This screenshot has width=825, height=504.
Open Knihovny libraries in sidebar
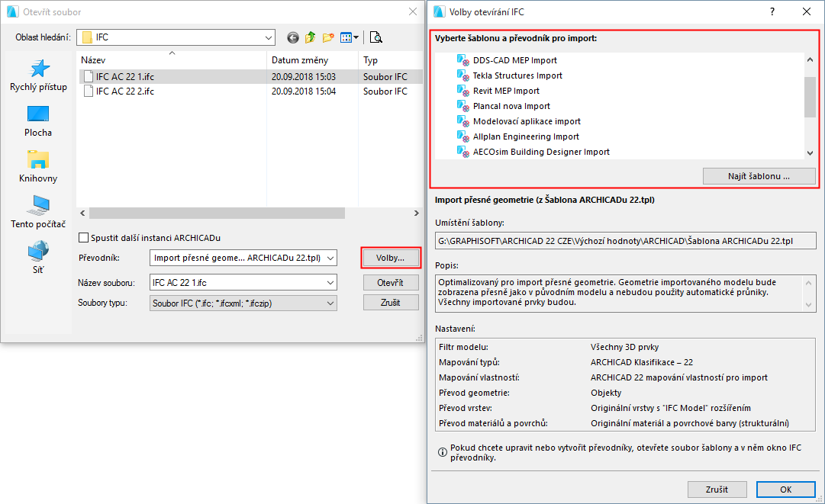(x=38, y=167)
